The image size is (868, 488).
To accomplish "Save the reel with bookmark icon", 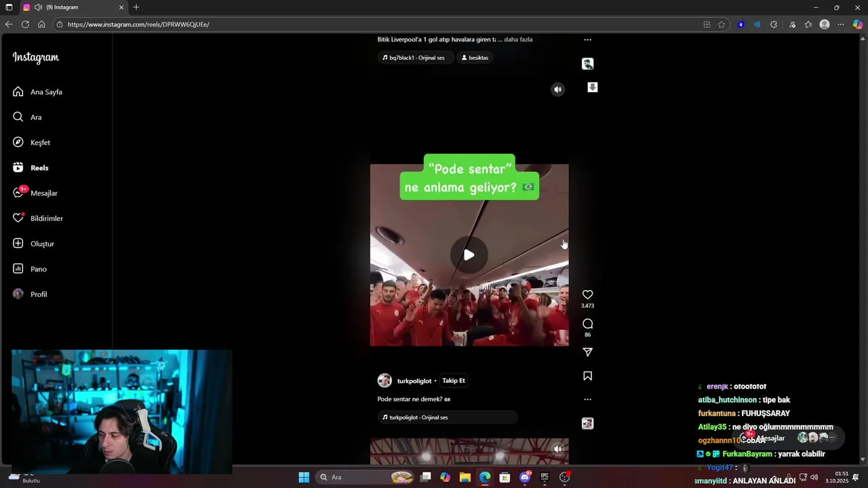I will (x=587, y=376).
